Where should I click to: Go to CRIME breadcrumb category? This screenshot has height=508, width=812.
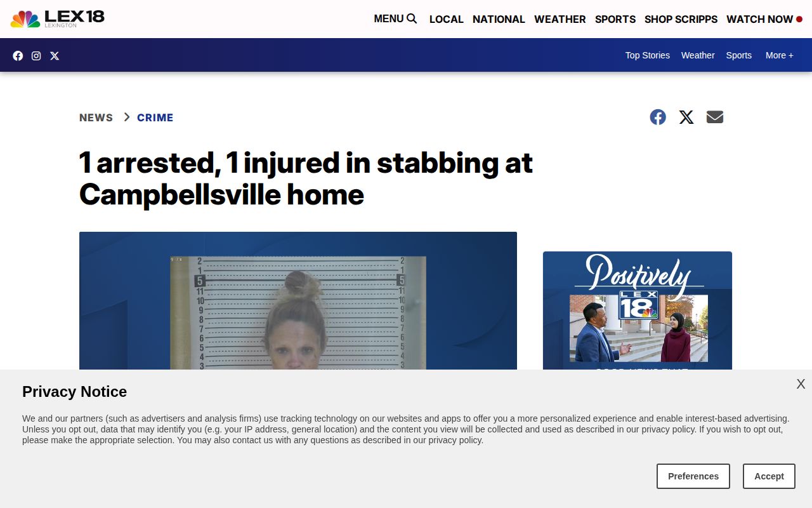pyautogui.click(x=155, y=117)
